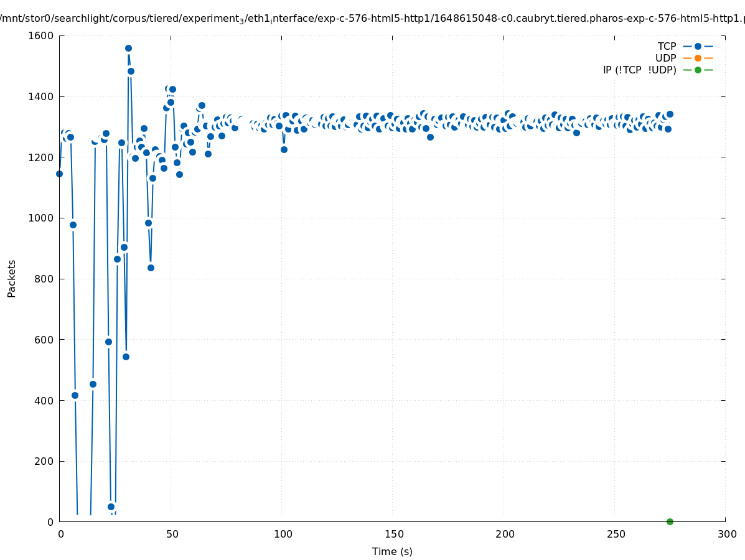The width and height of the screenshot is (745, 560).
Task: Toggle the TCP series legend label
Action: 667,46
